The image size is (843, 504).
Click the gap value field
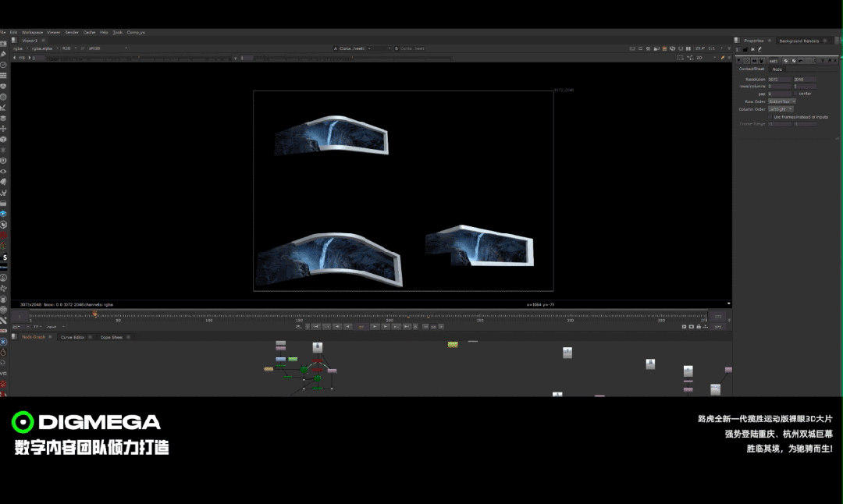click(x=780, y=94)
